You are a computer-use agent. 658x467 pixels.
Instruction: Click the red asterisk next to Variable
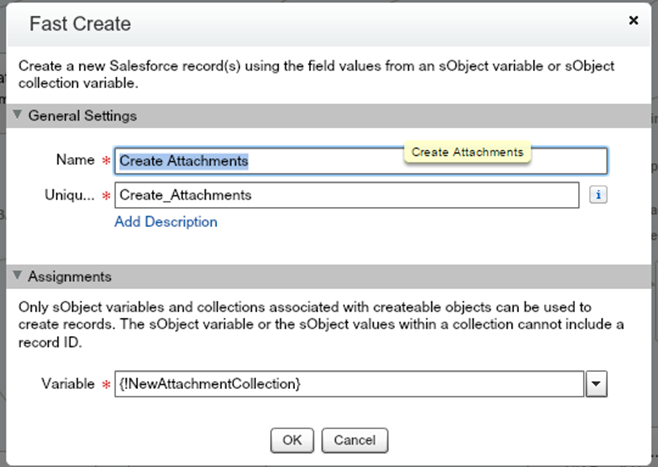tap(105, 384)
